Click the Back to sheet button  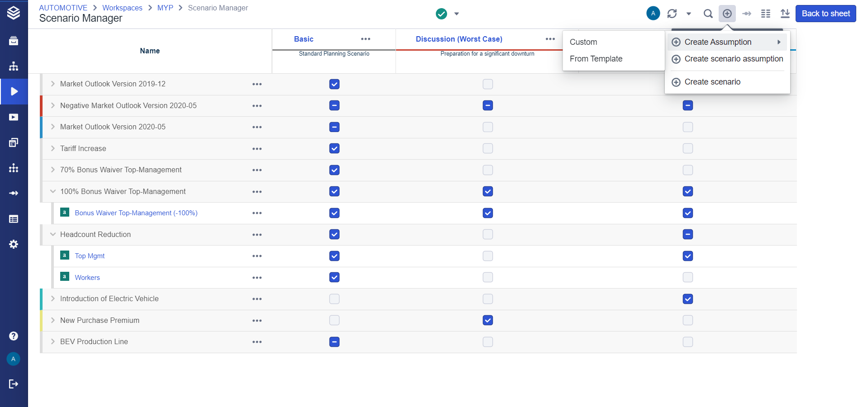pos(825,14)
